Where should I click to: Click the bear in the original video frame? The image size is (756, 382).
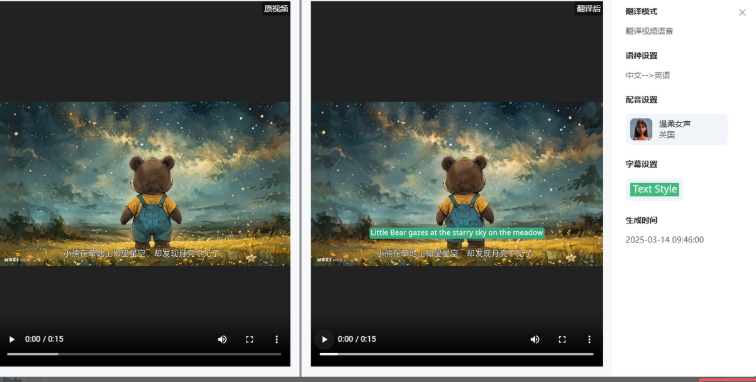coord(151,200)
